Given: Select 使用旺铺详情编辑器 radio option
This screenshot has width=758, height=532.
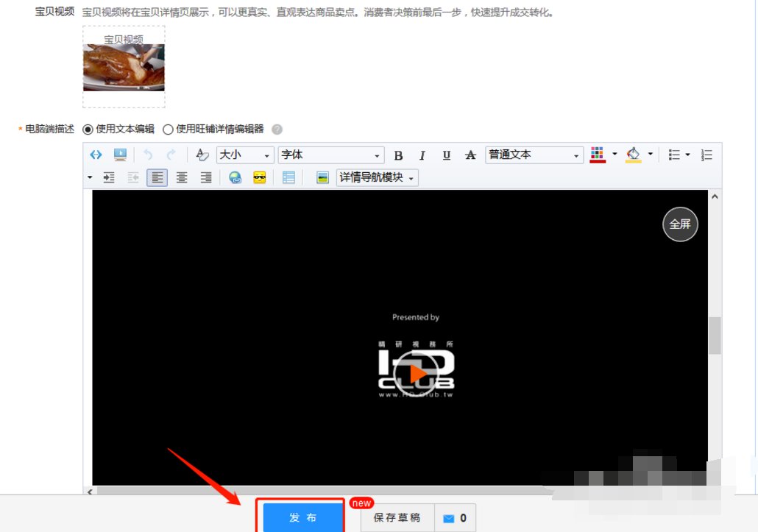Looking at the screenshot, I should click(168, 130).
